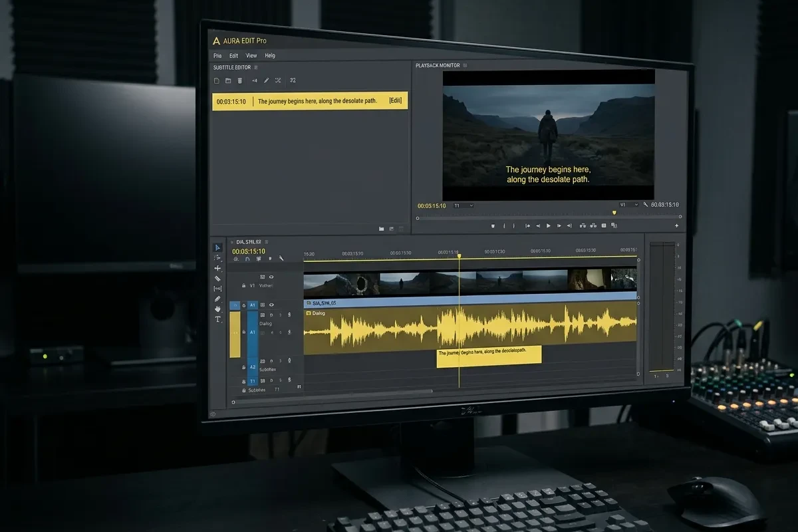Toggle microphone record on Dialog track

289,315
